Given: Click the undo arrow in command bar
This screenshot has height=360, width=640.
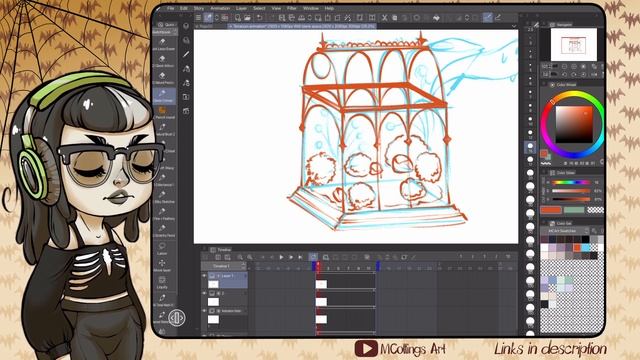Looking at the screenshot, I should pos(259,18).
